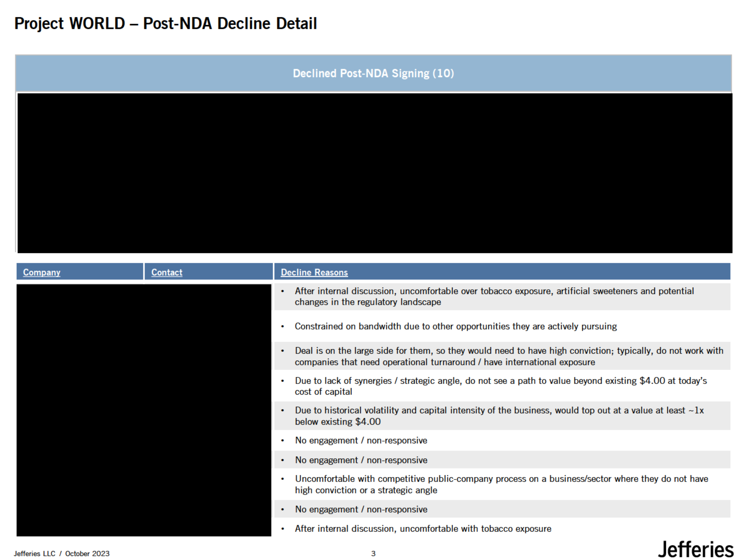Click the competitive public-company process reason
This screenshot has width=747, height=560.
coord(501,484)
